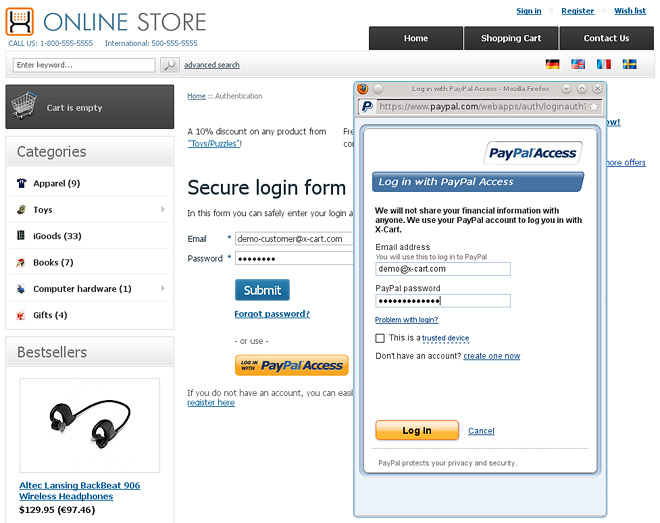The width and height of the screenshot is (660, 523).
Task: Open the Books (7) category
Action: click(53, 263)
